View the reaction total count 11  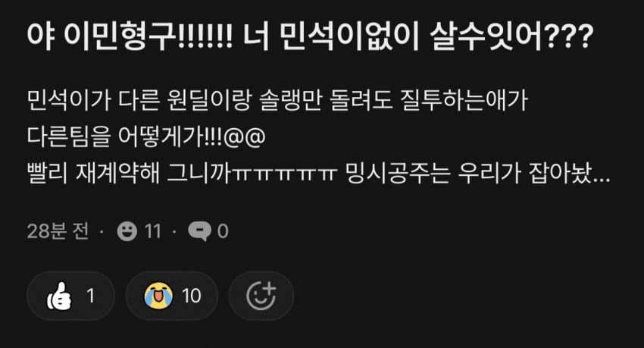point(153,231)
